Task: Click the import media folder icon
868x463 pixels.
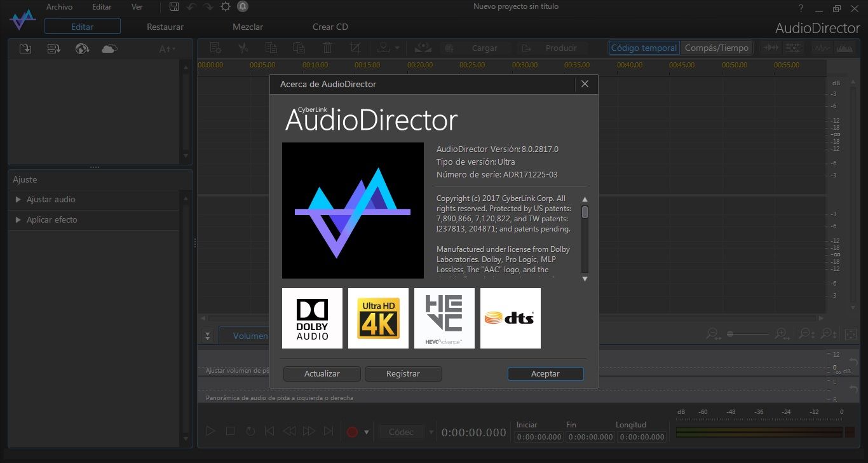Action: 25,48
